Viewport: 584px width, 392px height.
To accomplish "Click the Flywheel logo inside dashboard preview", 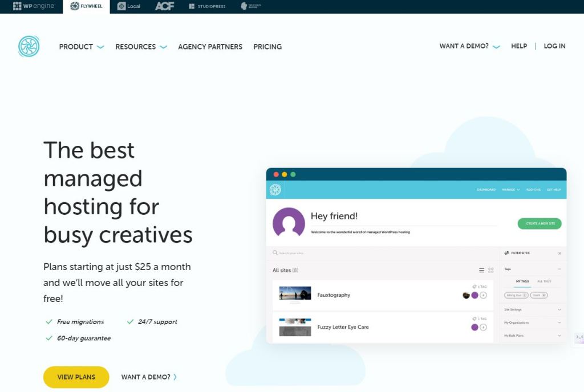I will coord(275,190).
